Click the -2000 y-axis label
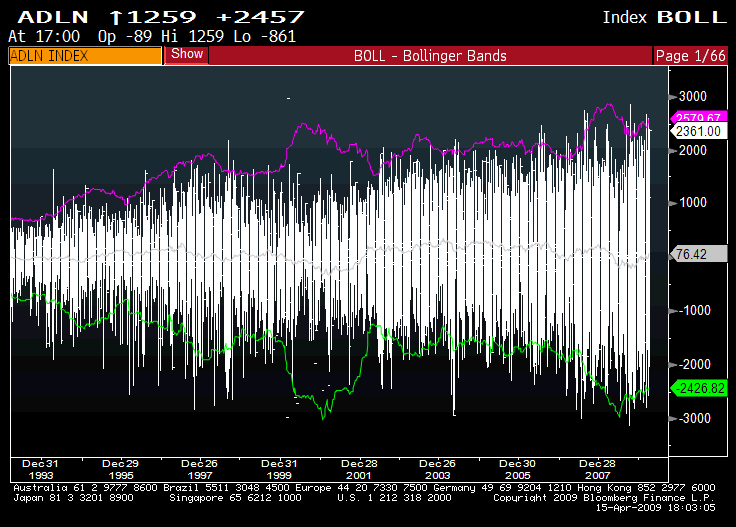This screenshot has width=736, height=527. point(695,365)
